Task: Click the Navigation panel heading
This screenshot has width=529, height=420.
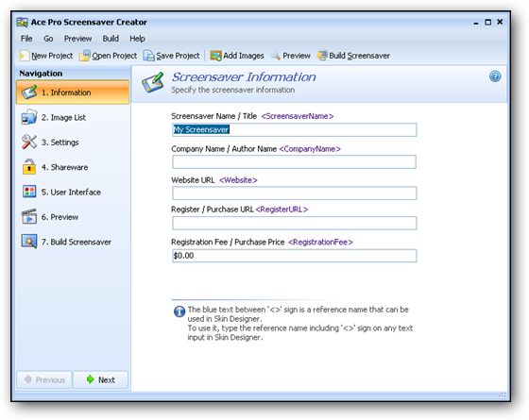Action: (41, 74)
